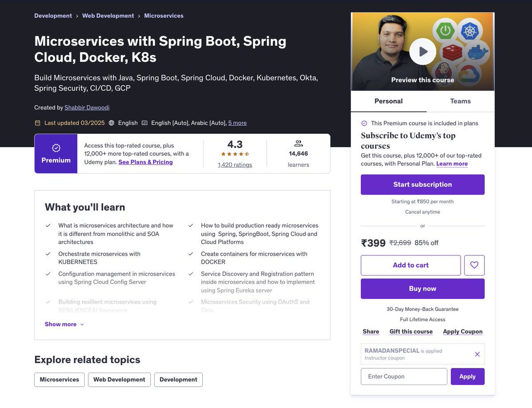
Task: Click 'Preview this course' caption
Action: 422,80
